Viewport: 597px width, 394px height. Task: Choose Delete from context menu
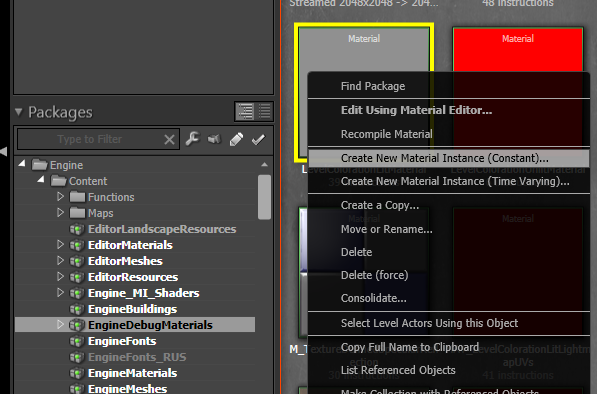coord(449,252)
